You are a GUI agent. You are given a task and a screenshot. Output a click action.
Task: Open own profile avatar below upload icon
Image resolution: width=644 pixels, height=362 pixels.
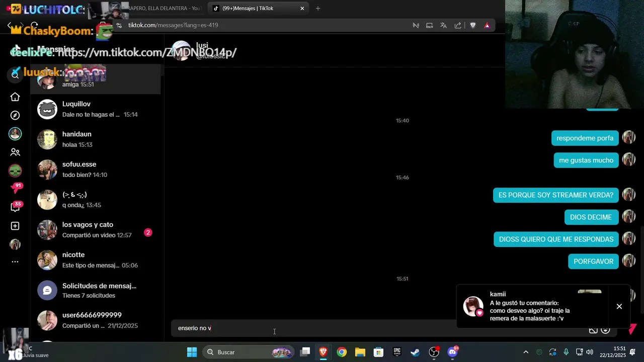[15, 244]
